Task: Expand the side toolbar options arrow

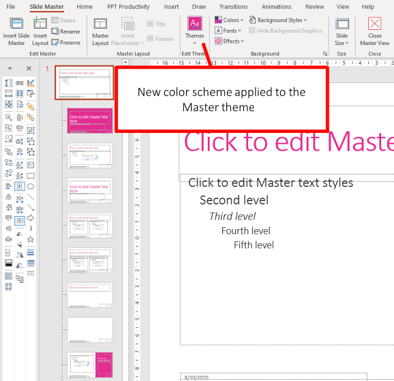Action: (10, 68)
